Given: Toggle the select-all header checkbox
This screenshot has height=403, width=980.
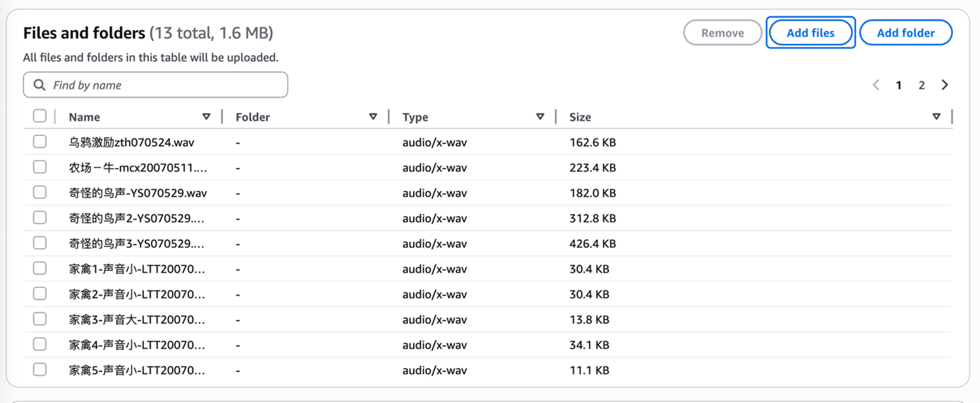Looking at the screenshot, I should [x=40, y=116].
